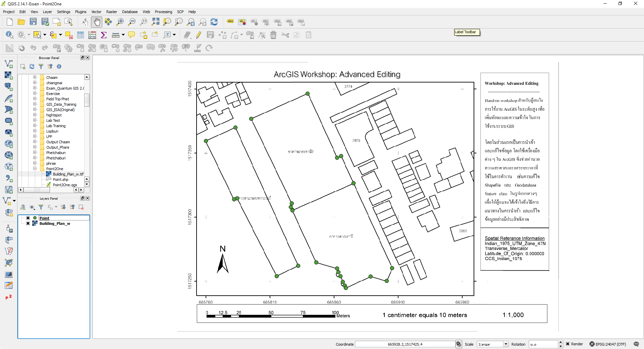Viewport: 644px width, 349px height.
Task: Open the p2 plugin icon in left toolbar
Action: pyautogui.click(x=9, y=297)
